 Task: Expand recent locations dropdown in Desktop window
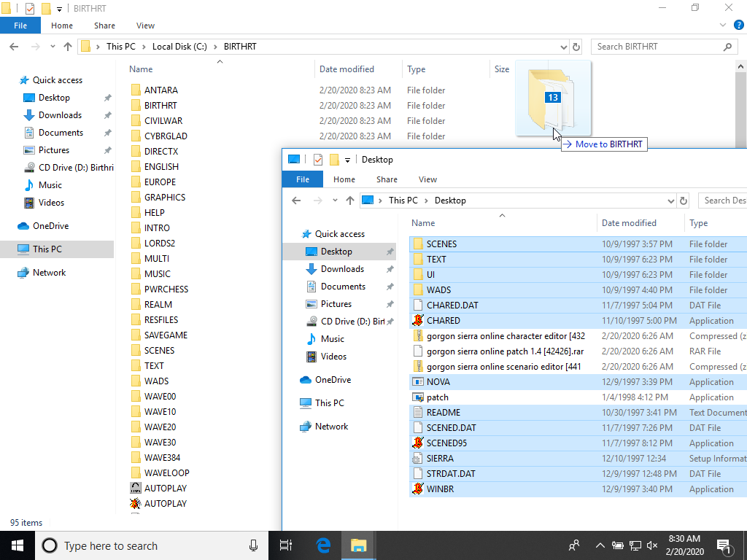(334, 201)
